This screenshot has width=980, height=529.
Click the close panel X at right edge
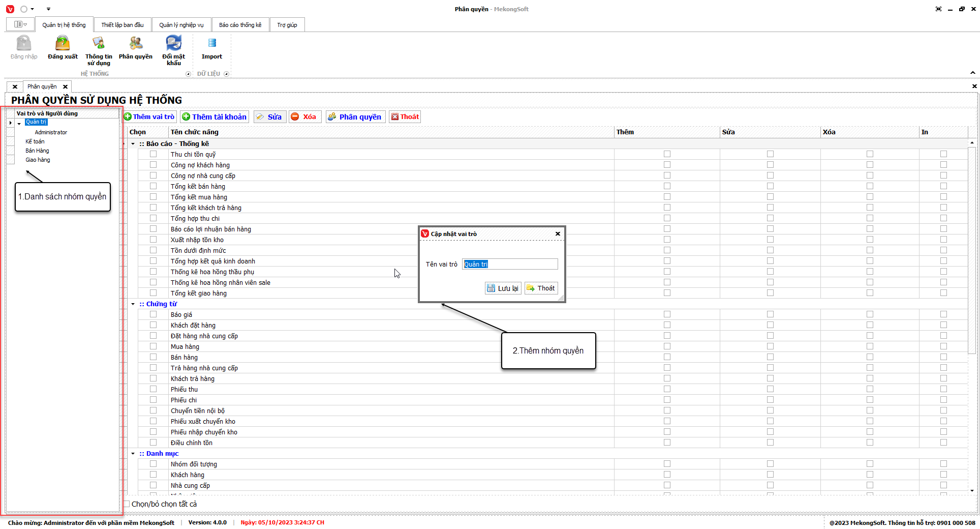click(974, 86)
